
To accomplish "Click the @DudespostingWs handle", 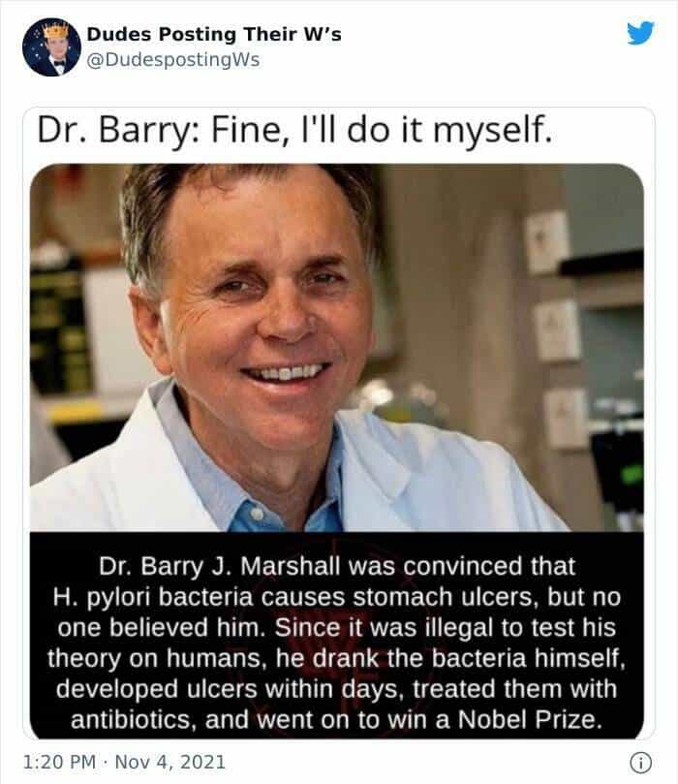I will [x=173, y=60].
